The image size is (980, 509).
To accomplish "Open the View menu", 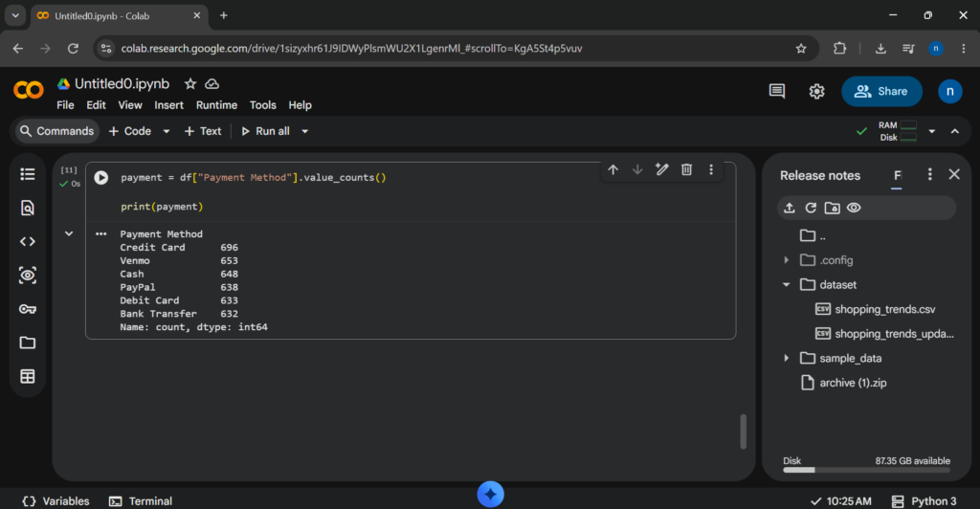I will click(130, 105).
